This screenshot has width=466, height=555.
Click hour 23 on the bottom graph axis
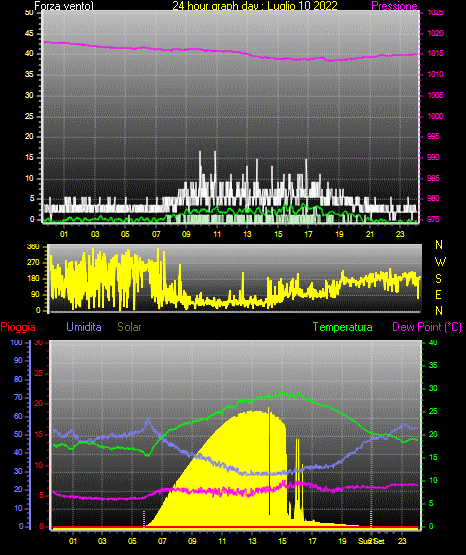tap(402, 541)
